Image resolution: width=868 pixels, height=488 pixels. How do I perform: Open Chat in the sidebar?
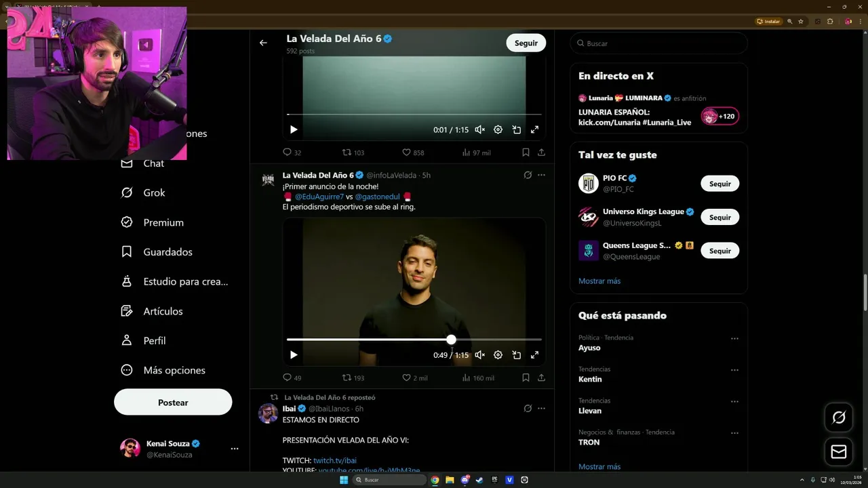(x=142, y=163)
